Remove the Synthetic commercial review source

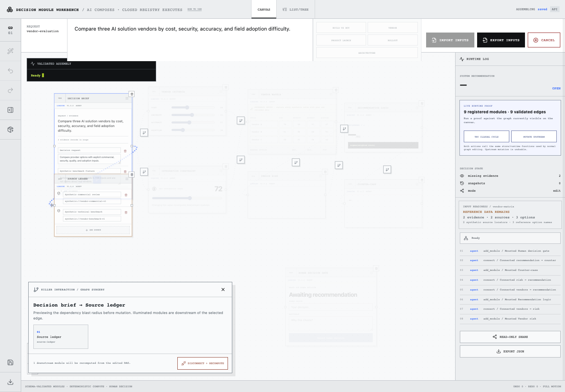pos(126,195)
